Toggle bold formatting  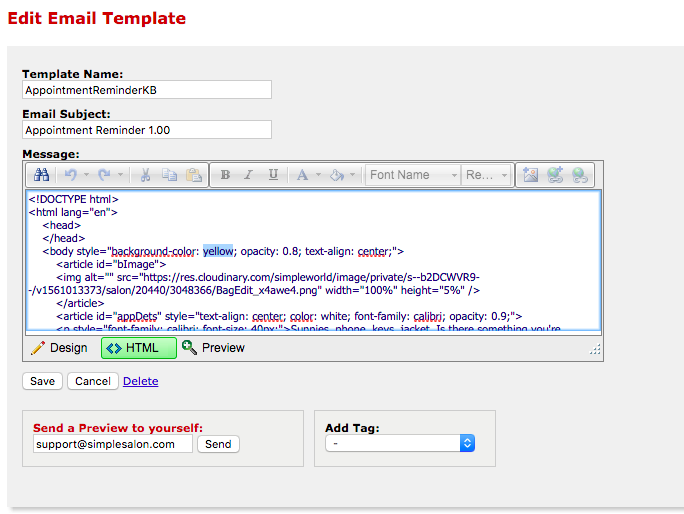(225, 175)
